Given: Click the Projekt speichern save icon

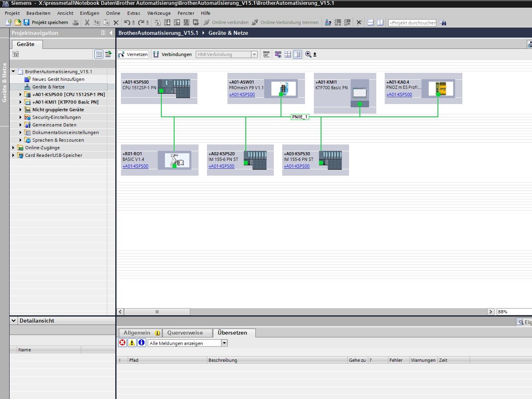Looking at the screenshot, I should pyautogui.click(x=26, y=22).
